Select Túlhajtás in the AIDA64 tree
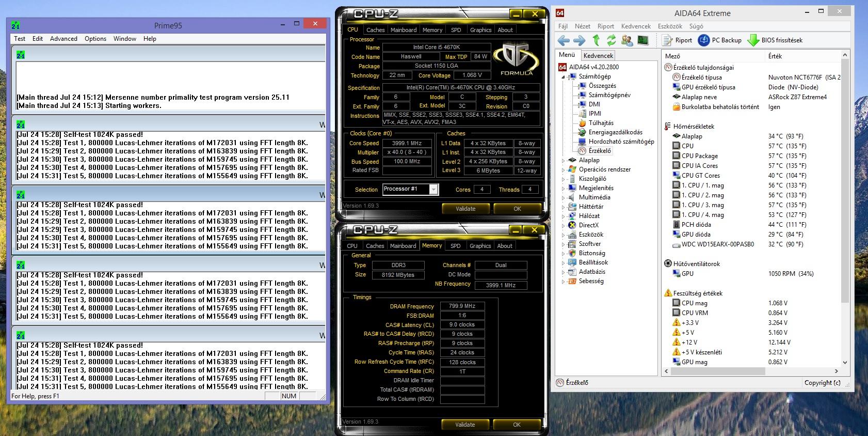Viewport: 868px width, 436px height. coord(596,123)
